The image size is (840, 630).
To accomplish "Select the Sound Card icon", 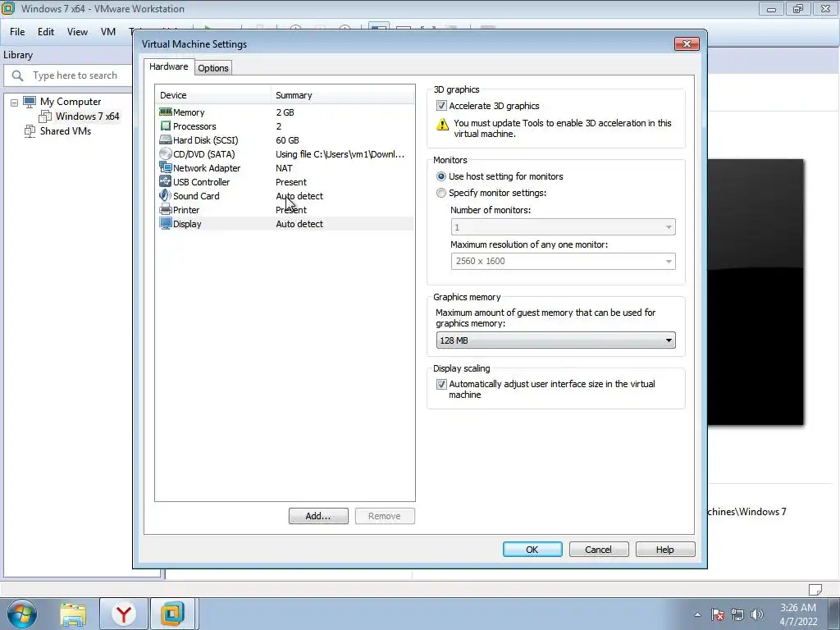I will [166, 195].
